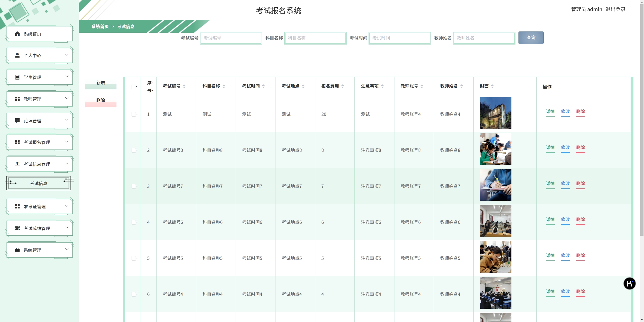
Task: Open the 系统管理 sidebar menu
Action: pyautogui.click(x=39, y=250)
